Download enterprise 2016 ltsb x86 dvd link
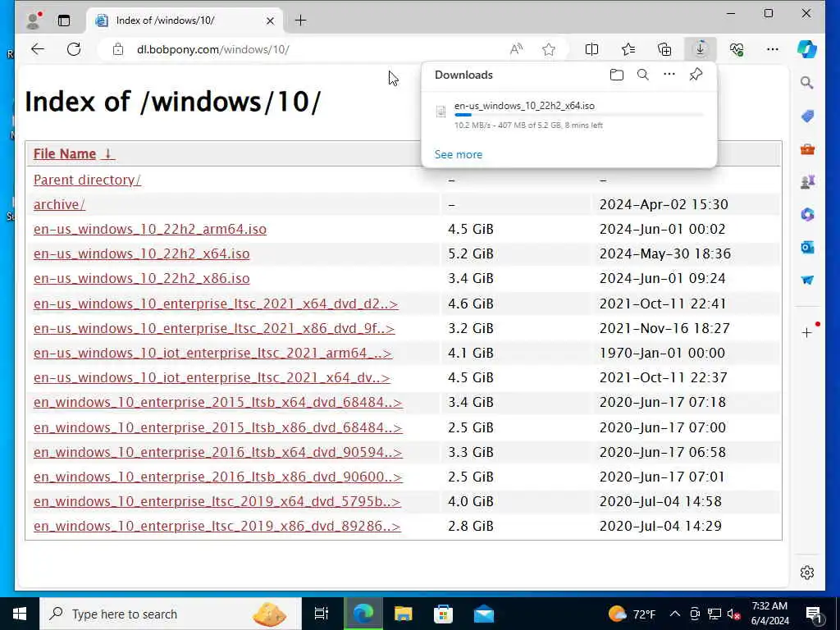 click(217, 477)
